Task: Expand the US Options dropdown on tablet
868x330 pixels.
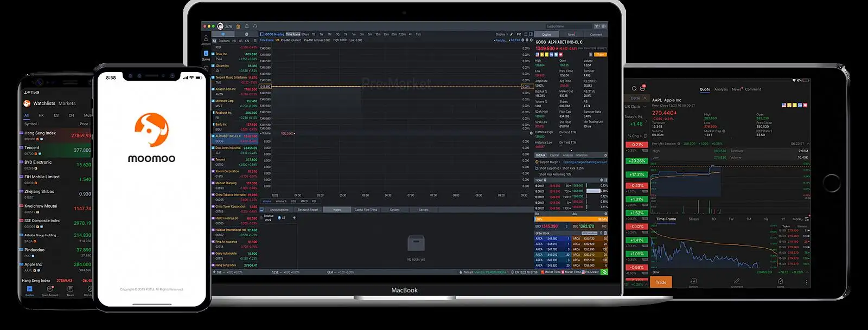Action: pyautogui.click(x=635, y=107)
